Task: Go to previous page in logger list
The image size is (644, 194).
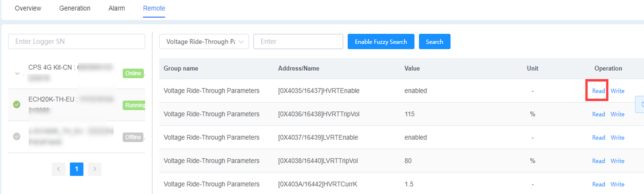Action: tap(59, 169)
